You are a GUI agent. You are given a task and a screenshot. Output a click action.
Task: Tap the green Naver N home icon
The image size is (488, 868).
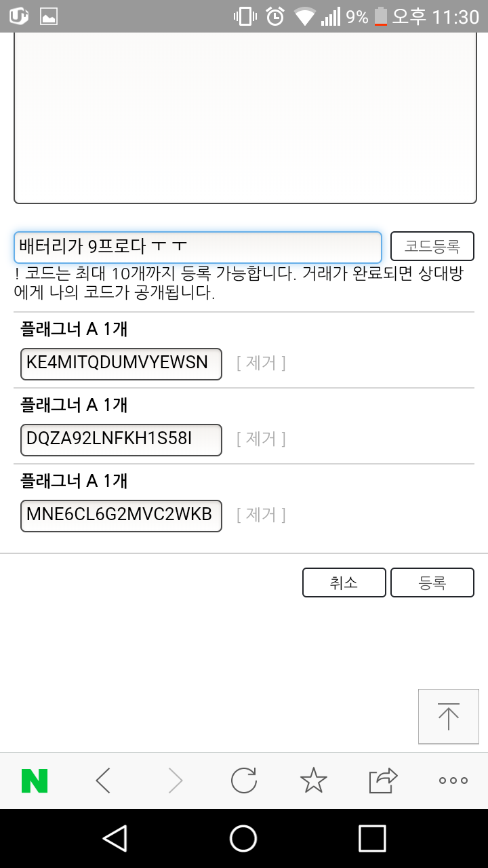35,781
